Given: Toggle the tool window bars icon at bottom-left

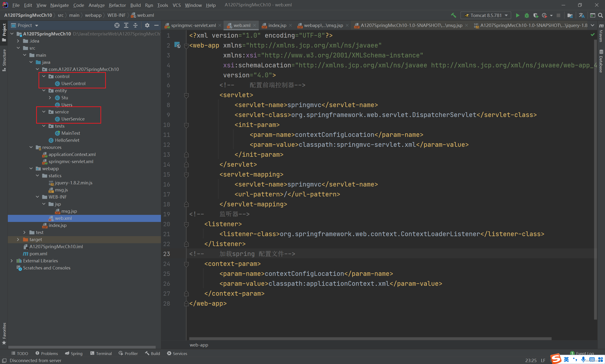Looking at the screenshot, I should point(4,360).
